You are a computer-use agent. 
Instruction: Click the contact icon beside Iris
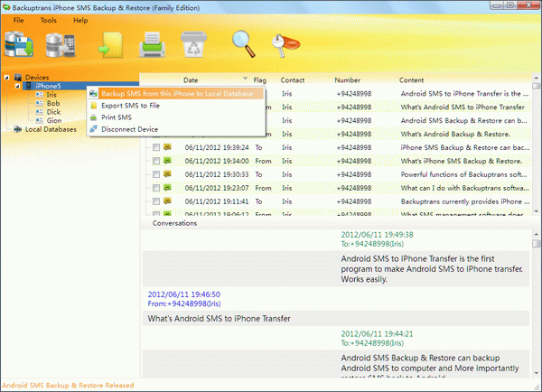[40, 94]
